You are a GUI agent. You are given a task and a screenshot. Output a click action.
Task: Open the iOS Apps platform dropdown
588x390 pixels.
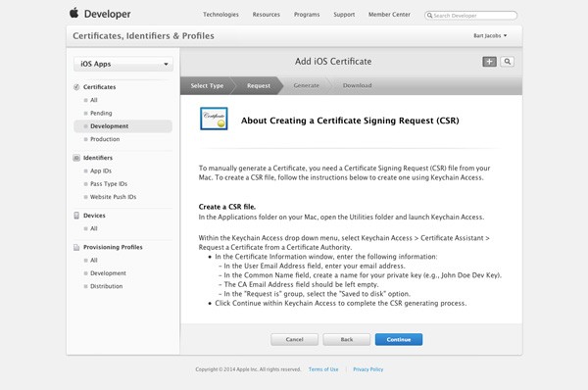(x=123, y=64)
